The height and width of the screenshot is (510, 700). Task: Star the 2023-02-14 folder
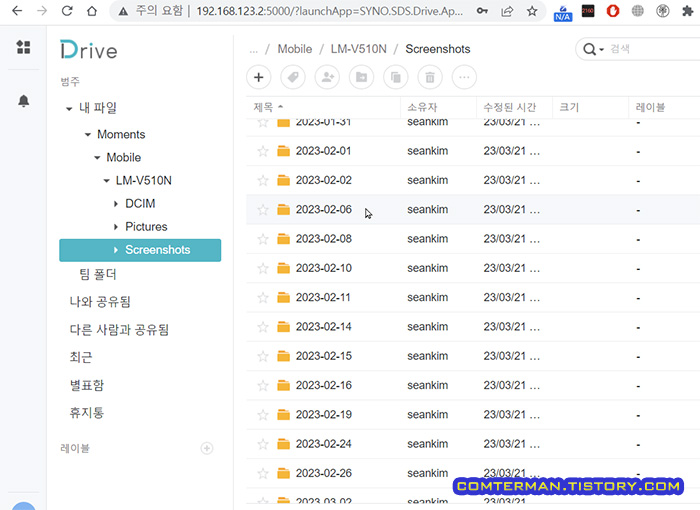coord(263,327)
